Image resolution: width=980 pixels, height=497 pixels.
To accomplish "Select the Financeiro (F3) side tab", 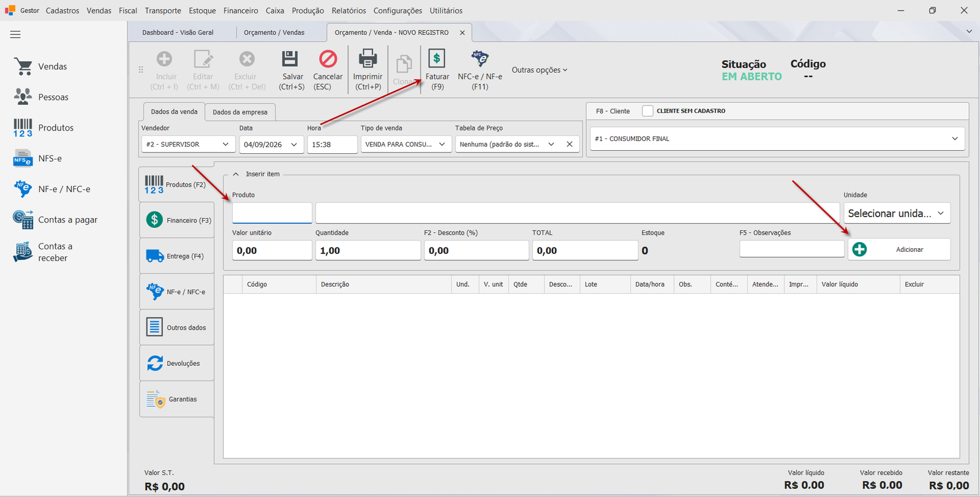I will pos(177,220).
